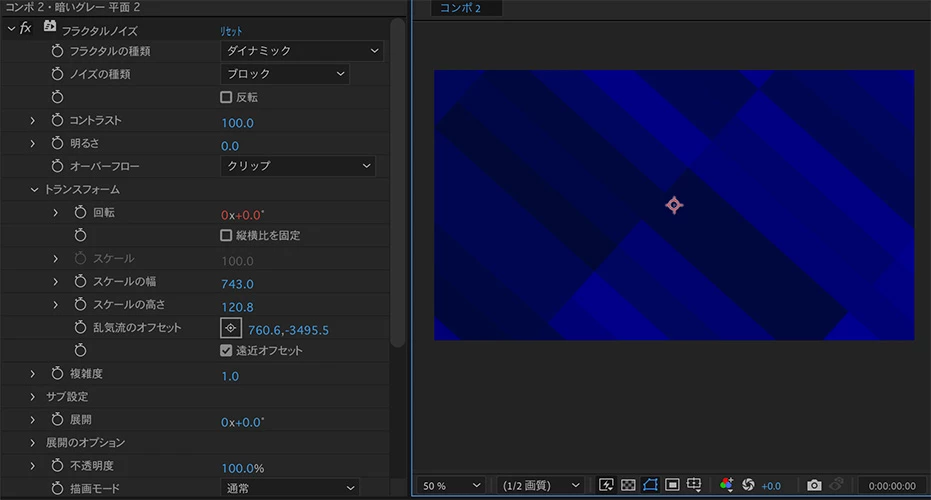Click the スケールの幅 value 743.0
This screenshot has width=931, height=500.
pyautogui.click(x=237, y=284)
